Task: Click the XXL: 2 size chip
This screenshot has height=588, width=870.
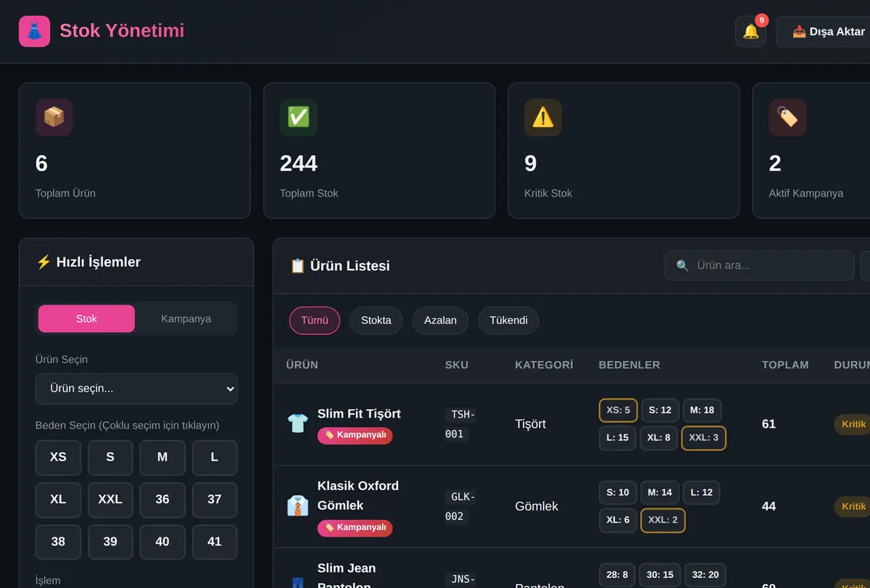Action: (663, 521)
